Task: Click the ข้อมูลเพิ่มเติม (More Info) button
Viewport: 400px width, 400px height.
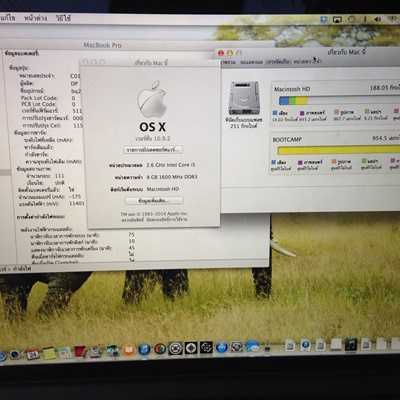Action: coord(154,200)
